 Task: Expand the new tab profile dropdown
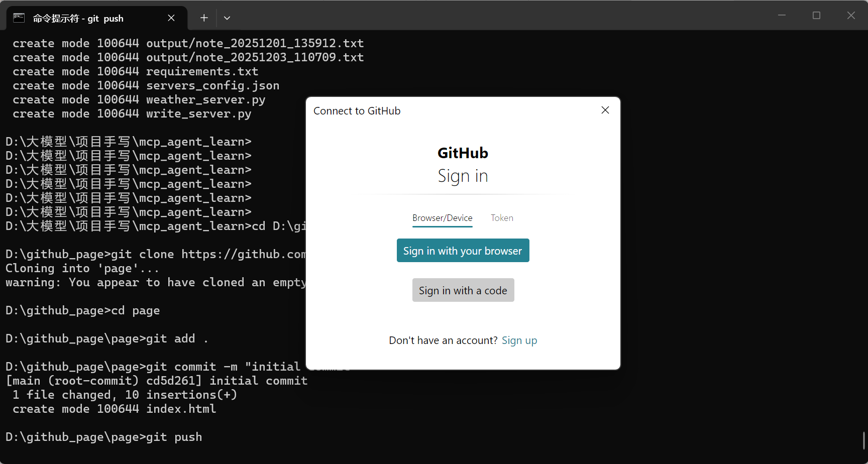227,18
